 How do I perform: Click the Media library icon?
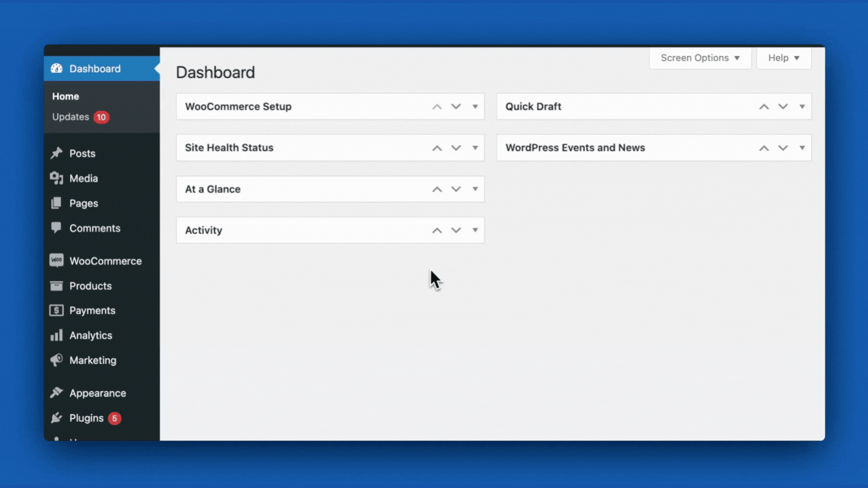(57, 178)
